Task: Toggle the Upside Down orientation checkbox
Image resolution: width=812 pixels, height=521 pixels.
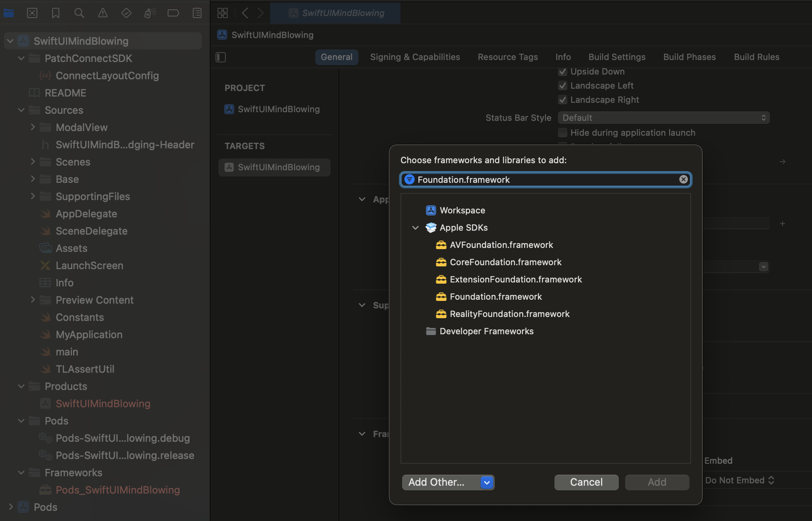Action: (563, 71)
